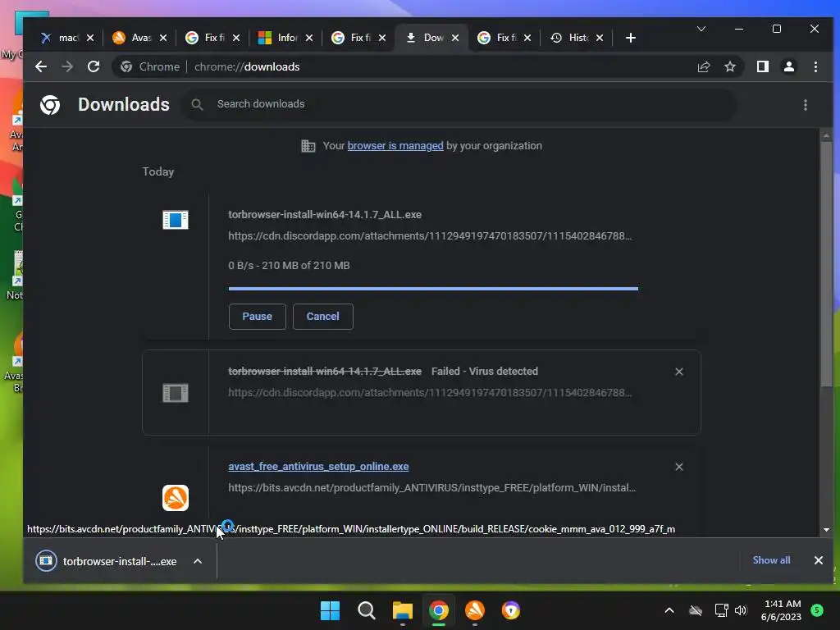Click the downloading torbrowser file name
This screenshot has height=630, width=840.
click(325, 215)
